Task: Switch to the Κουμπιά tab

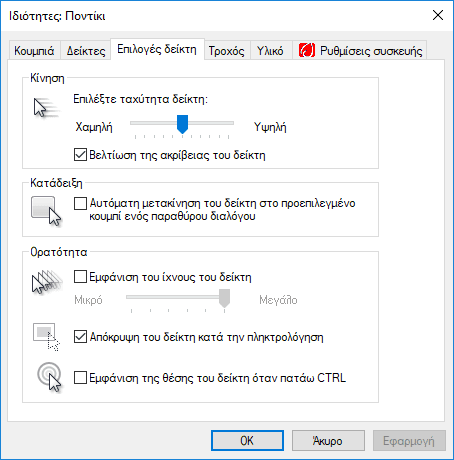Action: [34, 51]
